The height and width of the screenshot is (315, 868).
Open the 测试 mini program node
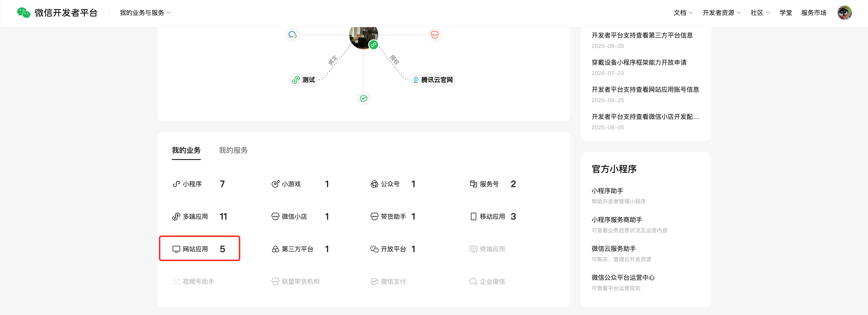303,80
